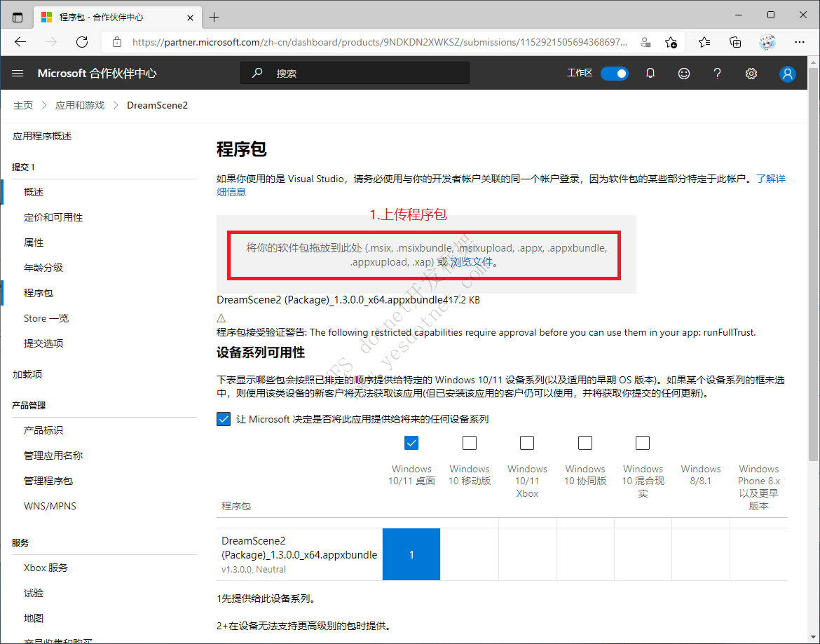Check the Windows 10 混合现实 checkbox
The image size is (820, 644).
pos(643,443)
